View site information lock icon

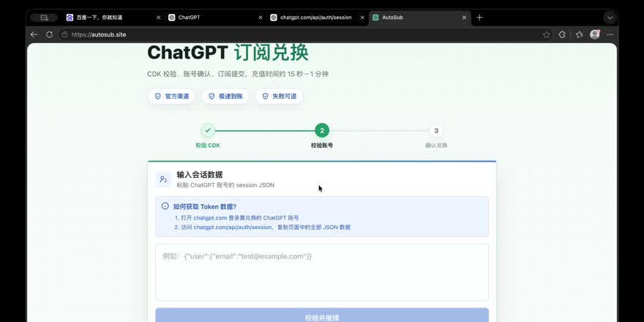[64, 35]
